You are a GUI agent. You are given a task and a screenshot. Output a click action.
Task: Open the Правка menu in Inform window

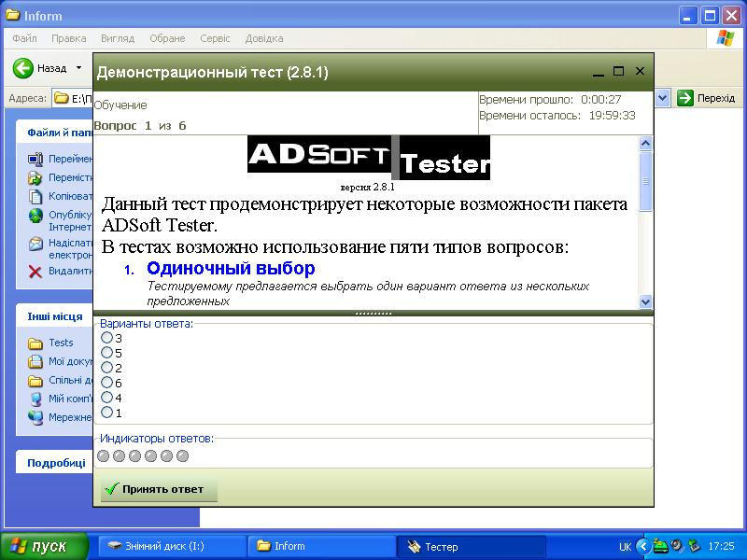point(68,38)
